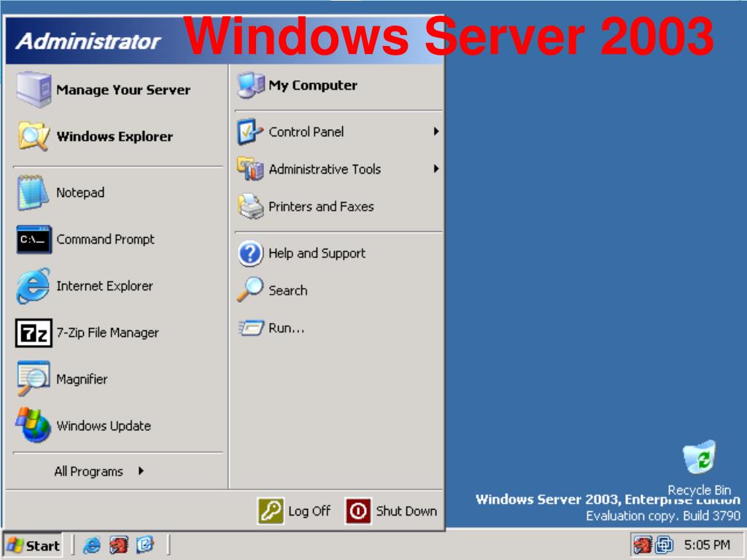Click the 5:05 PM clock
This screenshot has width=747, height=560.
coord(707,545)
